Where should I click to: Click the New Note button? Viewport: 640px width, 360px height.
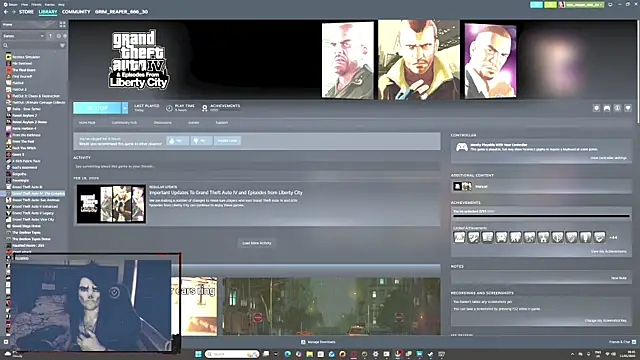point(618,278)
